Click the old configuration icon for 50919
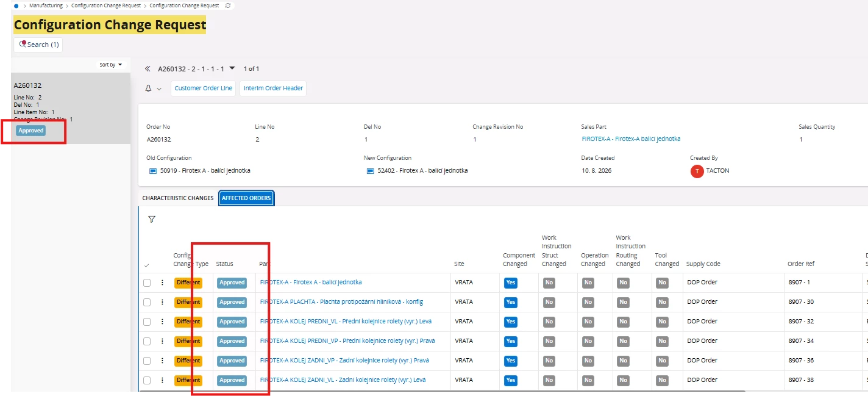 tap(152, 171)
